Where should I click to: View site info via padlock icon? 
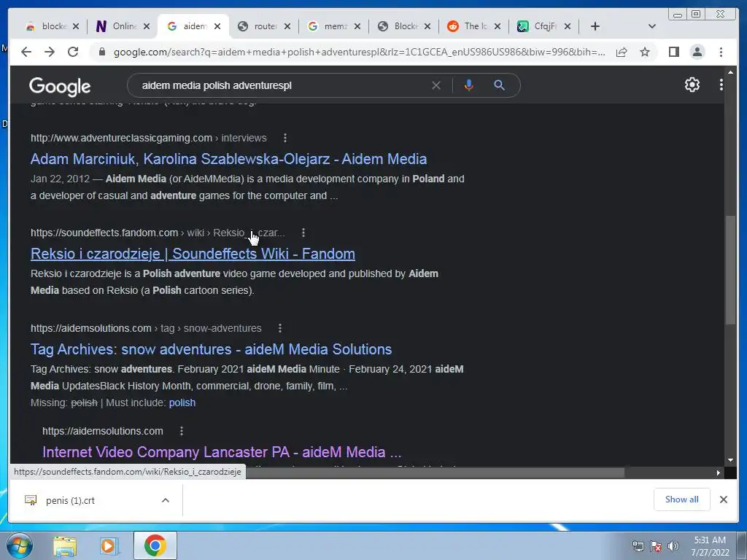[101, 52]
